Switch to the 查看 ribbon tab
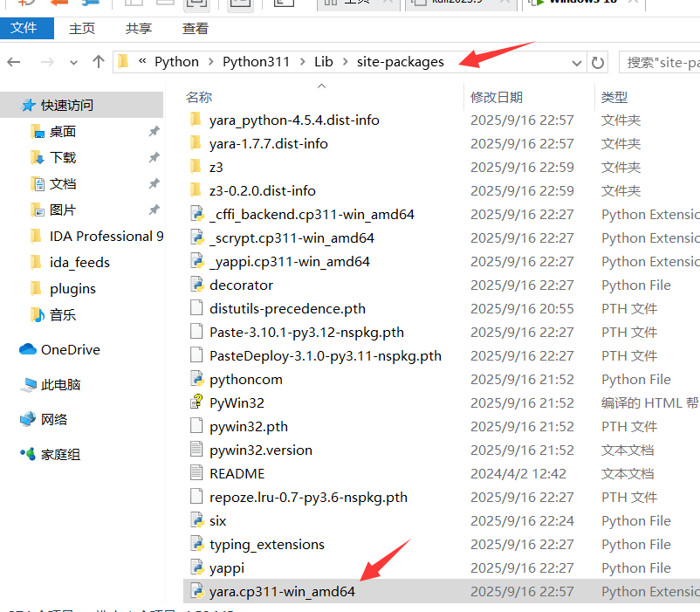The width and height of the screenshot is (700, 612). pos(196,28)
